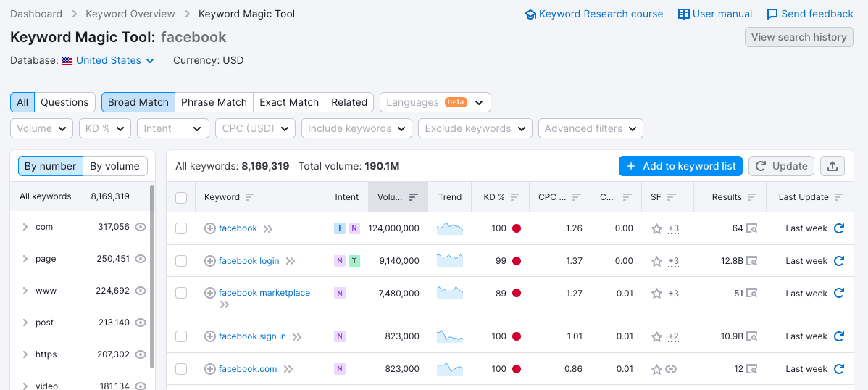Sort by Last Update column
The image size is (868, 390).
click(x=839, y=197)
